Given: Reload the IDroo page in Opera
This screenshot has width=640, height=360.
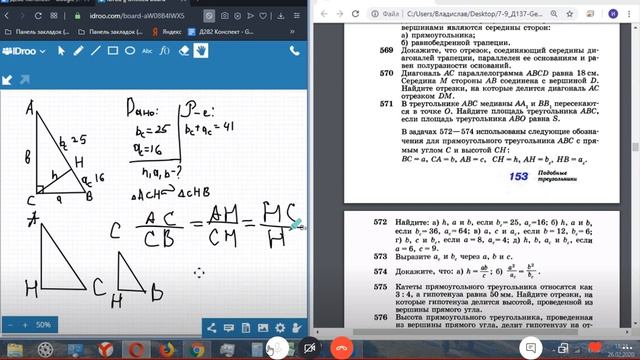Looking at the screenshot, I should 38,16.
